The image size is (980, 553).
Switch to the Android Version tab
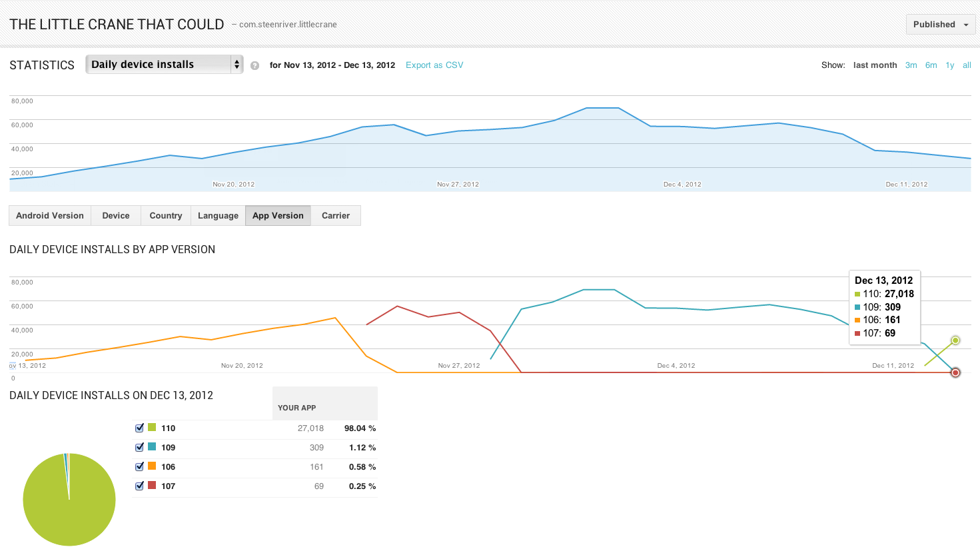pyautogui.click(x=50, y=216)
